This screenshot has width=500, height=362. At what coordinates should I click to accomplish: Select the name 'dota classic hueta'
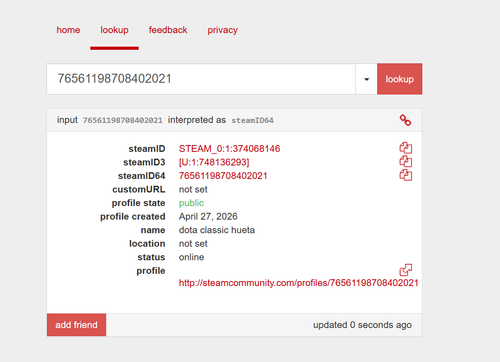[x=217, y=230]
